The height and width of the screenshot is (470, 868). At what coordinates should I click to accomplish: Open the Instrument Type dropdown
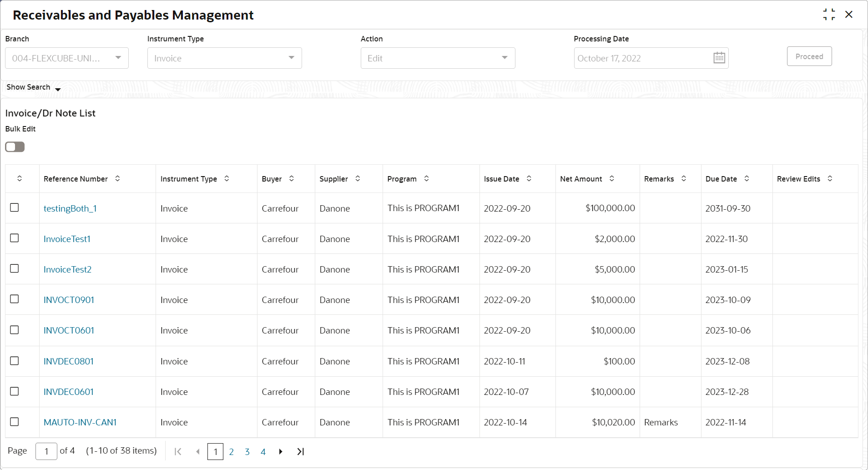point(225,58)
